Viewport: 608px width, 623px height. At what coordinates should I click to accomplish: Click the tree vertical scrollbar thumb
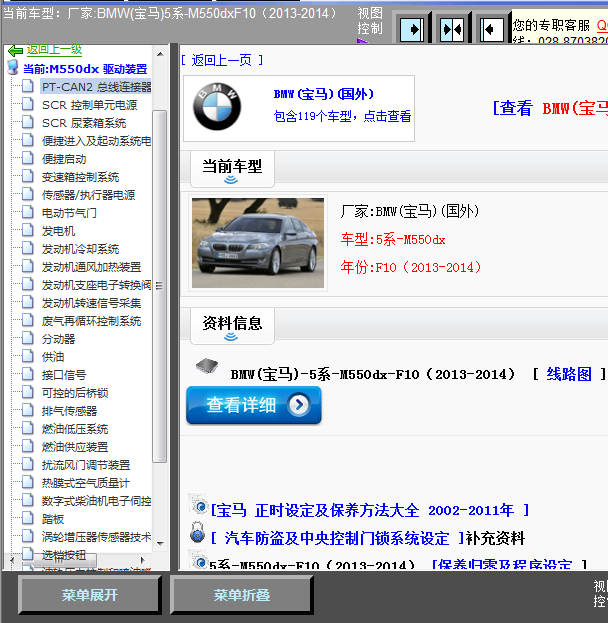point(160,286)
